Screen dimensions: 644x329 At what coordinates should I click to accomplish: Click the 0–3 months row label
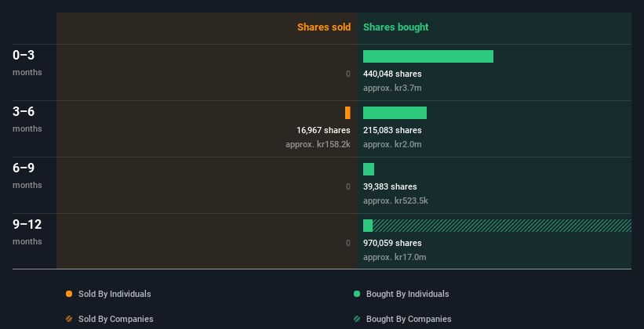[27, 63]
